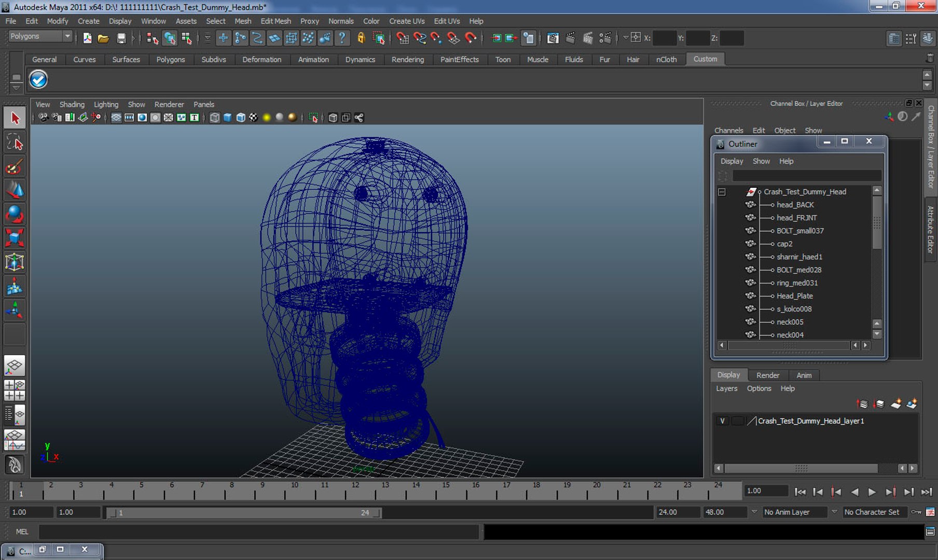
Task: Toggle Film Gate viewport icon
Action: point(129,118)
